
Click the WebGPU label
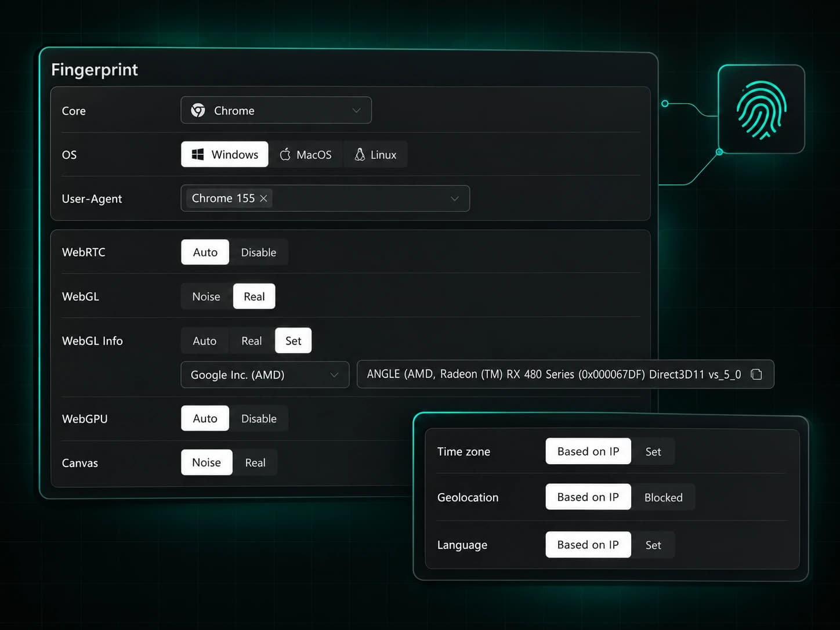click(85, 419)
